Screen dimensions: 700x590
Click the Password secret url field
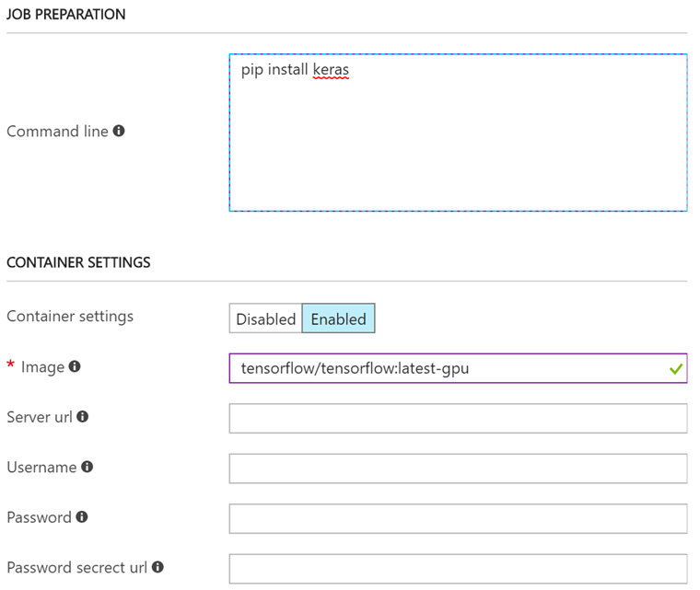(x=458, y=569)
